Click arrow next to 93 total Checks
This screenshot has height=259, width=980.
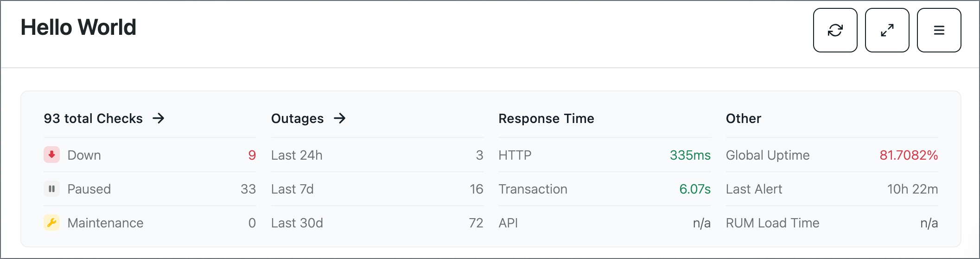click(159, 118)
